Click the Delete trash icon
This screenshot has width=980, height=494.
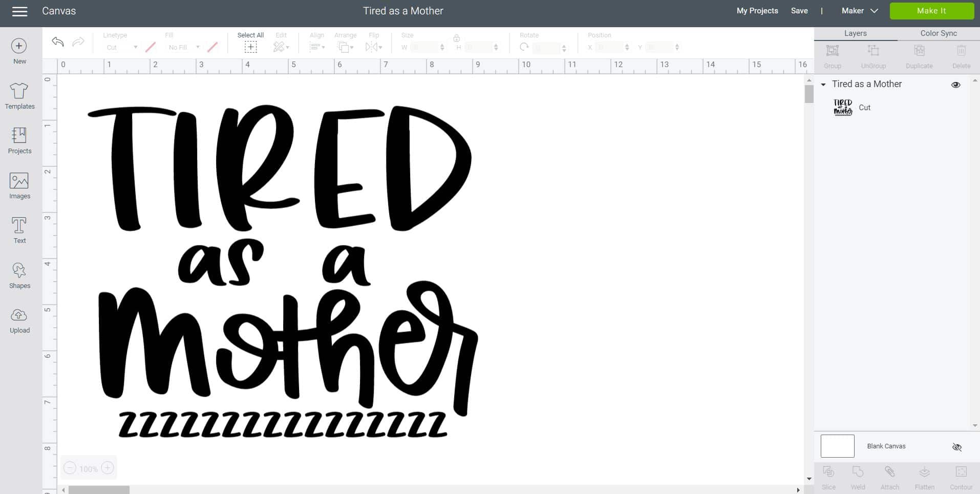(x=961, y=51)
